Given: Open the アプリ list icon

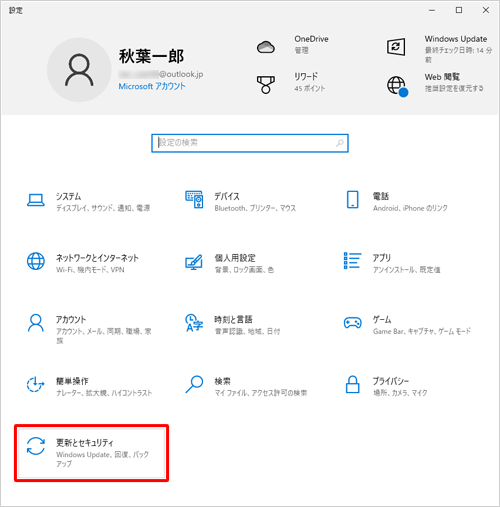Looking at the screenshot, I should [353, 261].
